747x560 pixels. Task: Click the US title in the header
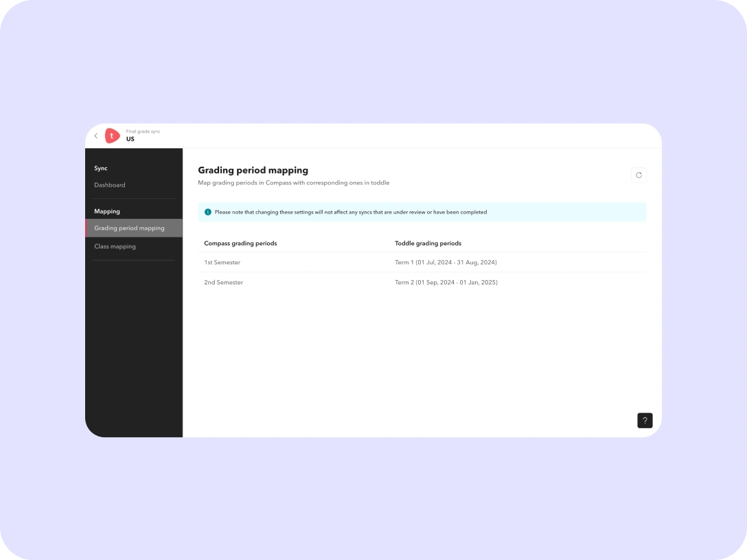(130, 139)
